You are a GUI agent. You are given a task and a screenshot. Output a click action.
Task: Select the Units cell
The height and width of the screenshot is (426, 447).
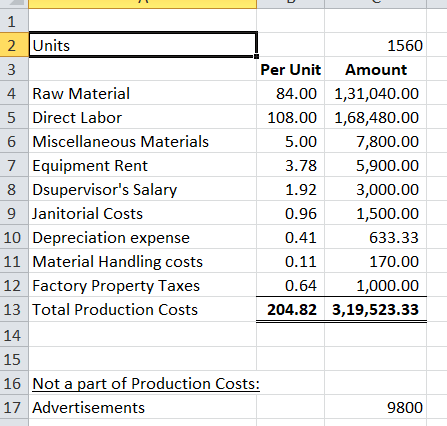[x=143, y=45]
